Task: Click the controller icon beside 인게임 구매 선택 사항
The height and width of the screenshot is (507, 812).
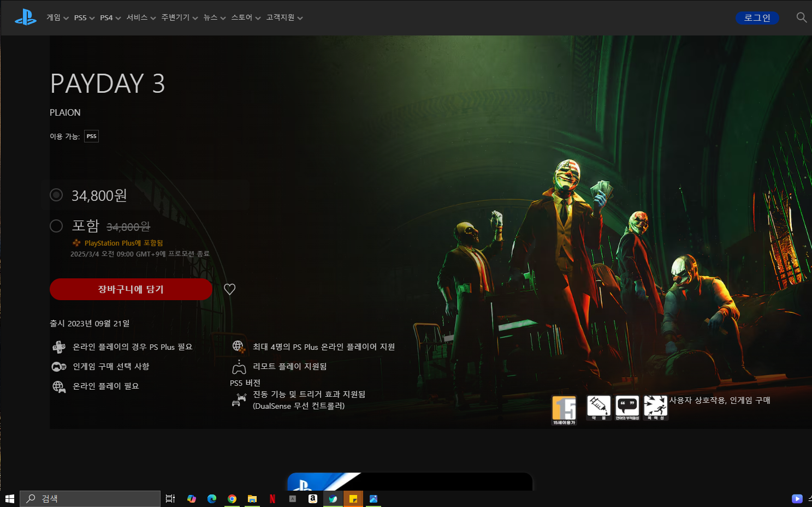Action: tap(59, 367)
